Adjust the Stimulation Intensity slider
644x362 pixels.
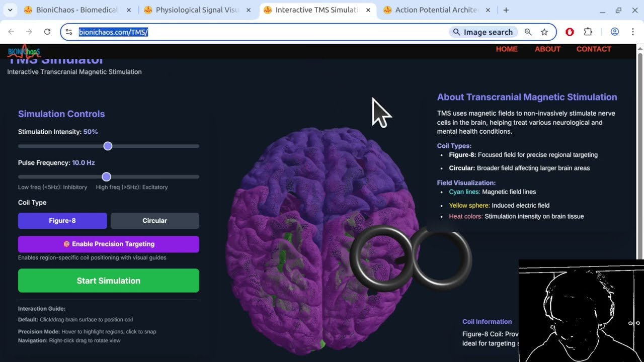pos(109,146)
